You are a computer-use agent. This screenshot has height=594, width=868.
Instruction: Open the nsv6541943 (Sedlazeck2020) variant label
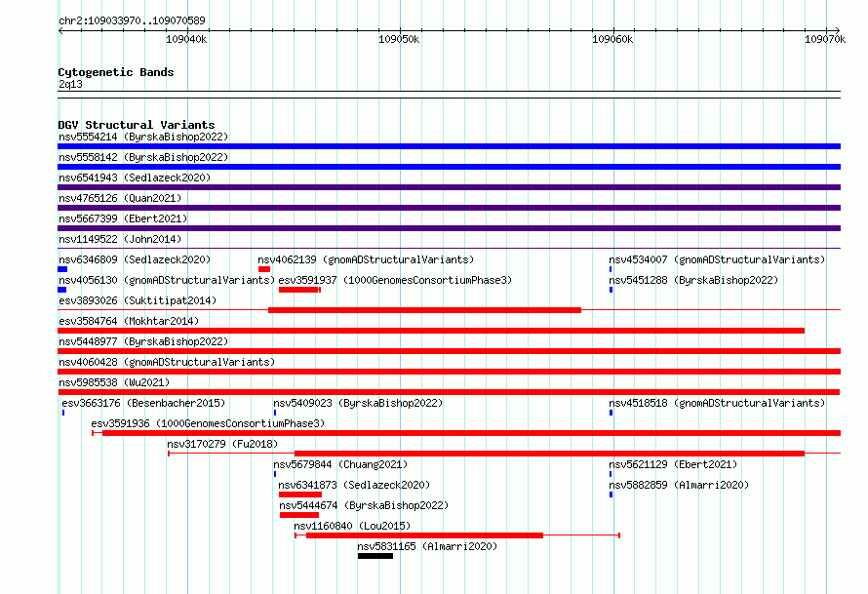coord(135,178)
